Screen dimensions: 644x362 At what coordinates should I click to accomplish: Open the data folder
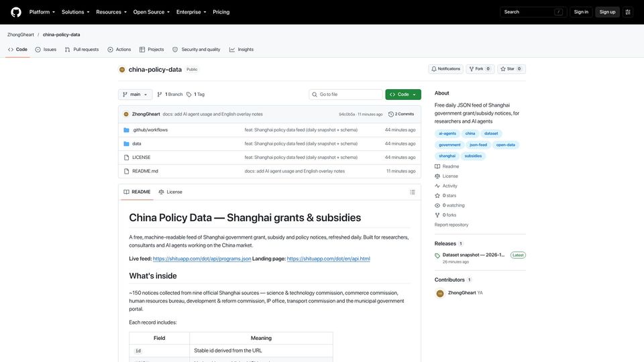137,143
